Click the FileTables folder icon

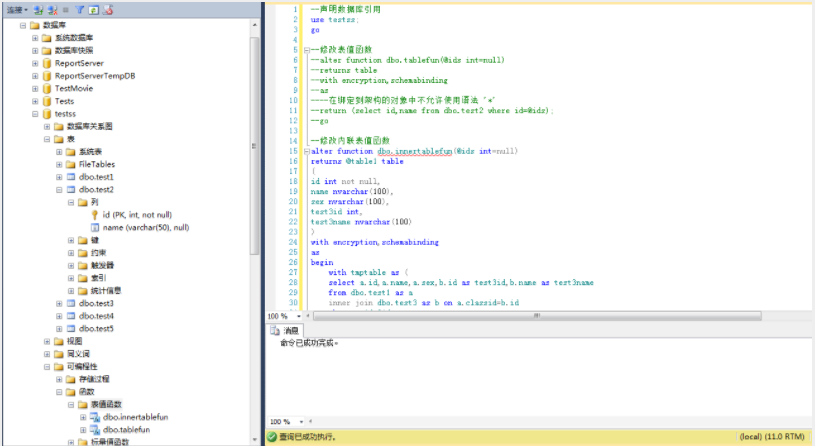71,164
